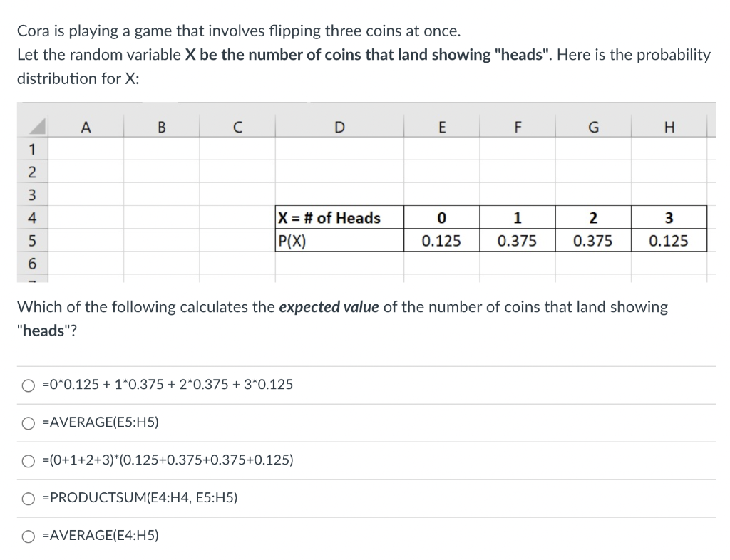This screenshot has height=560, width=730.
Task: Click the 'X = # of Heads' cell
Action: tap(339, 217)
